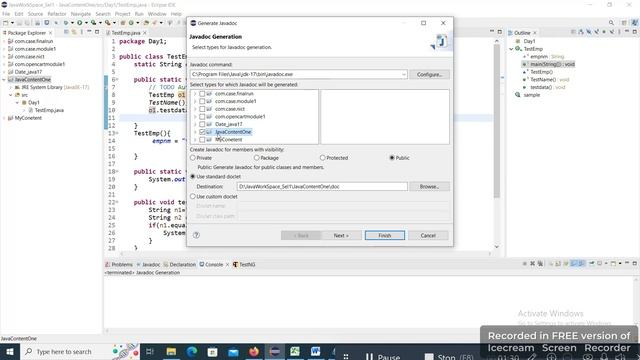
Task: Open Microsoft Edge from the taskbar
Action: click(192, 351)
